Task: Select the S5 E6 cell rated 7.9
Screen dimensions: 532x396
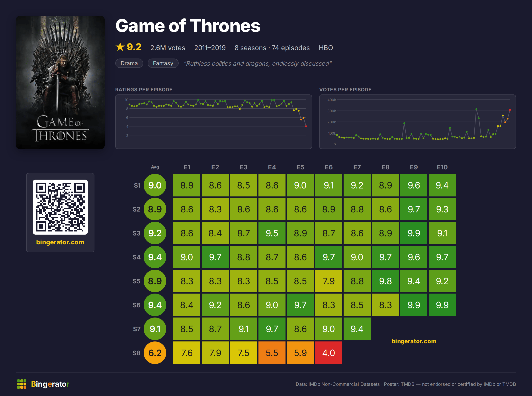Action: (329, 281)
